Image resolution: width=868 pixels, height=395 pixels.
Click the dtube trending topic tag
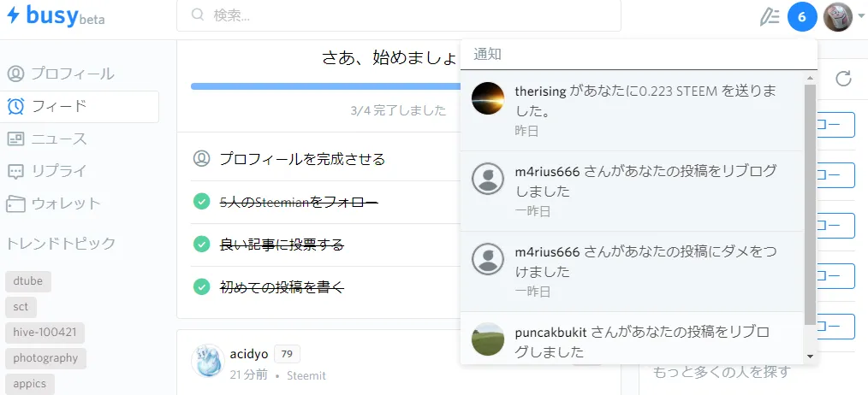[x=28, y=280]
